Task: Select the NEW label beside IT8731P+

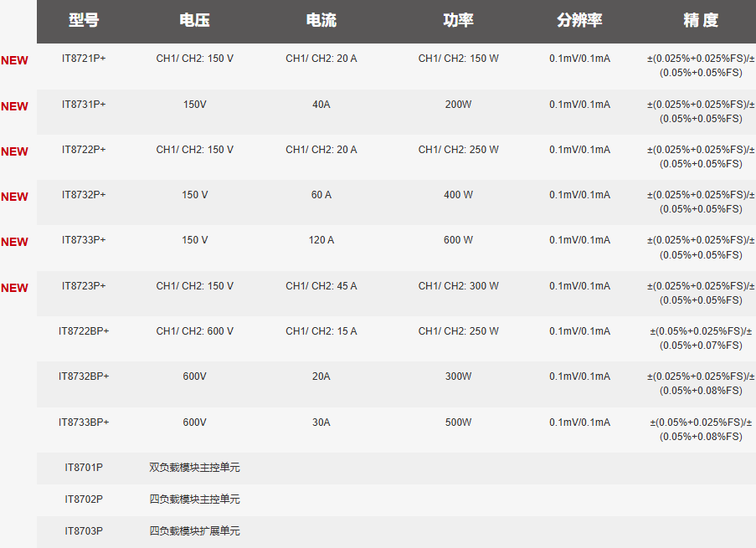Action: point(14,106)
